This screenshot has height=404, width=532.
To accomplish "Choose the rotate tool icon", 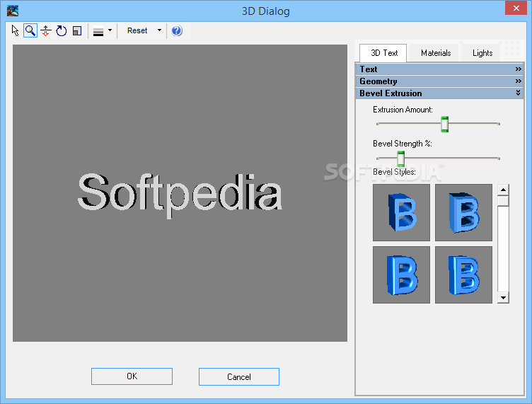I will point(62,30).
